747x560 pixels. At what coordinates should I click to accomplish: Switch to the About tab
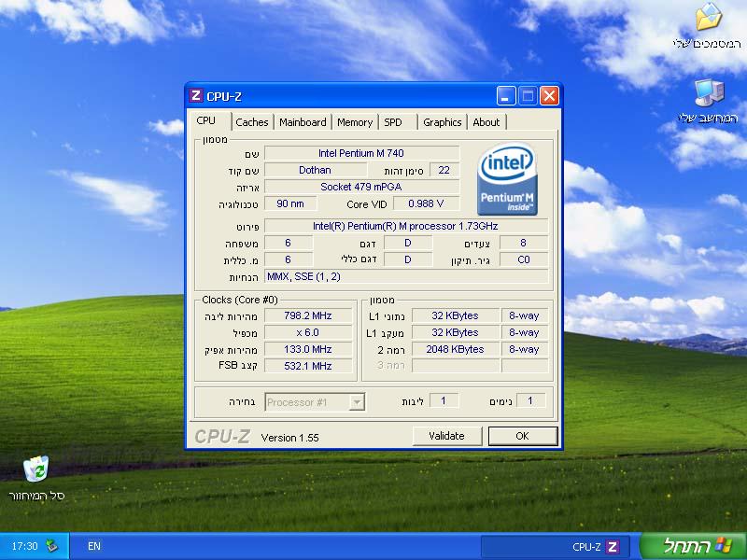486,122
